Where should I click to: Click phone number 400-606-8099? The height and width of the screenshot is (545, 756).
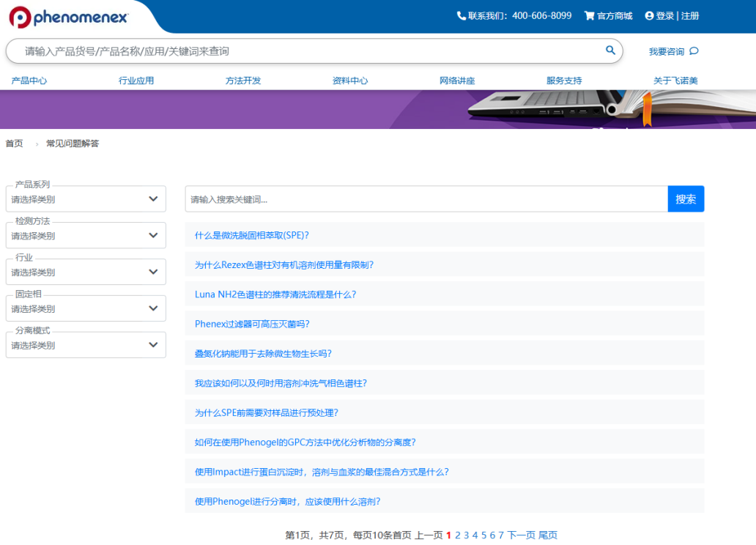click(542, 16)
